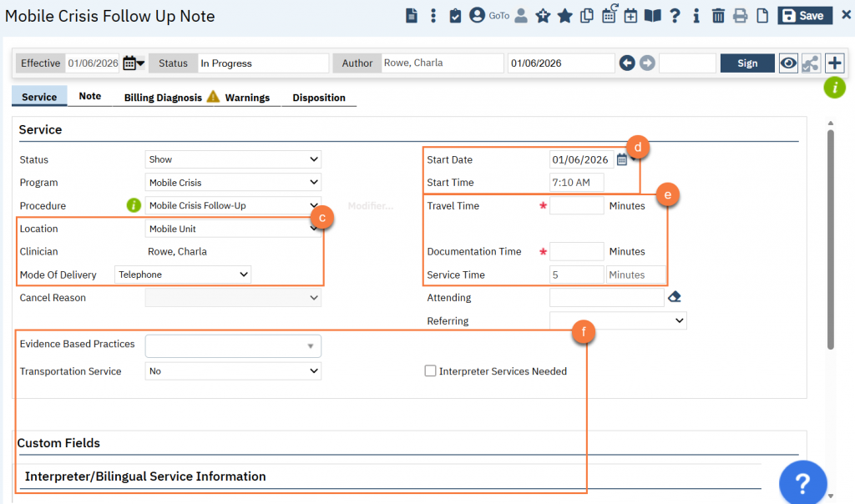Click the left arrow previous version button
855x504 pixels.
(x=627, y=63)
